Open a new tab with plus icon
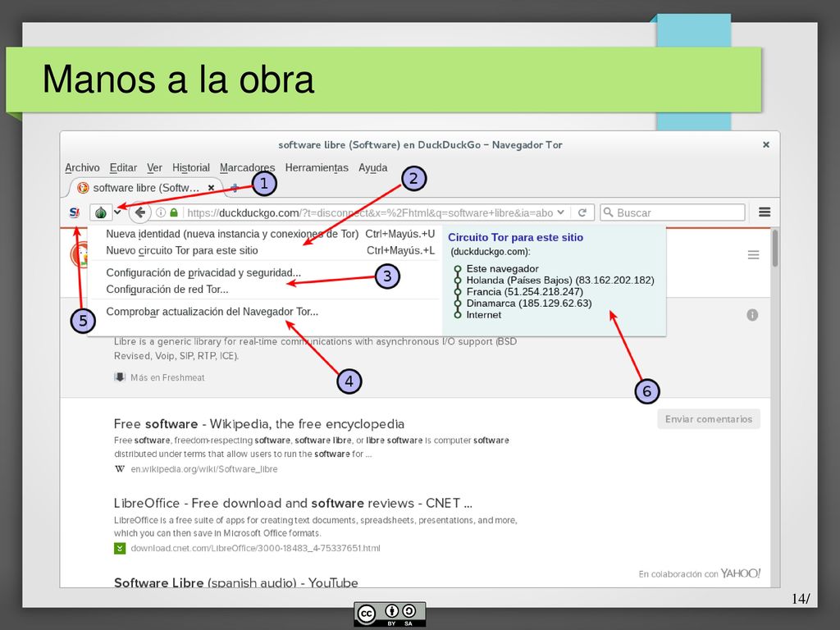This screenshot has height=630, width=840. click(234, 188)
